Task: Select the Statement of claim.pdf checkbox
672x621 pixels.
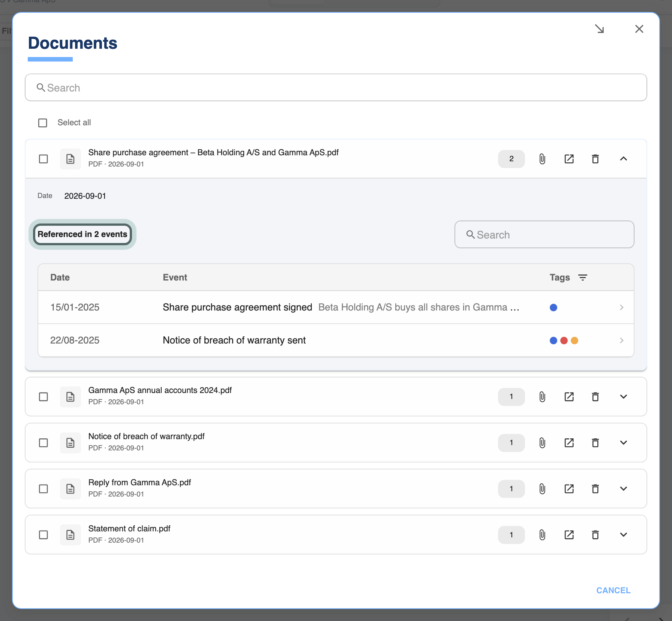Action: 43,535
